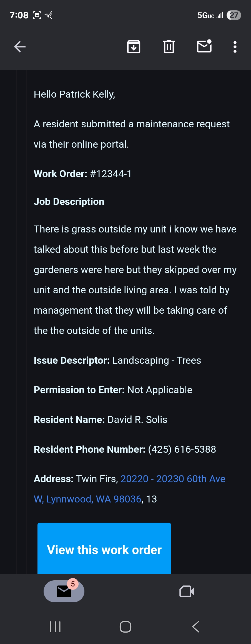This screenshot has height=644, width=251.
Task: Mark this message as unread
Action: click(204, 46)
